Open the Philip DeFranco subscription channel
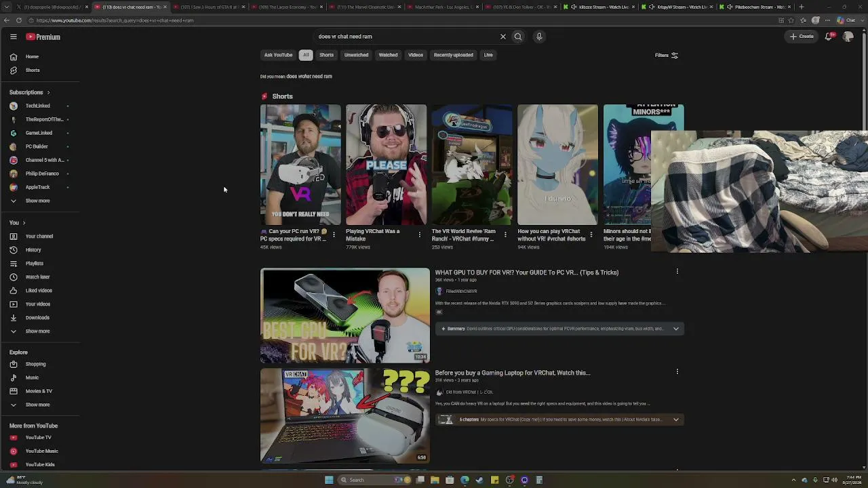 (42, 174)
